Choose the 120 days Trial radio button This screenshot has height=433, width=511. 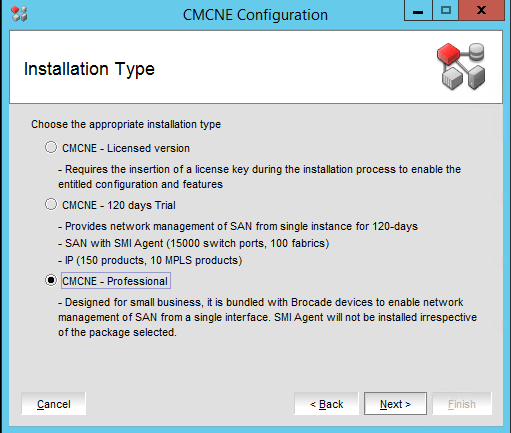pos(51,204)
